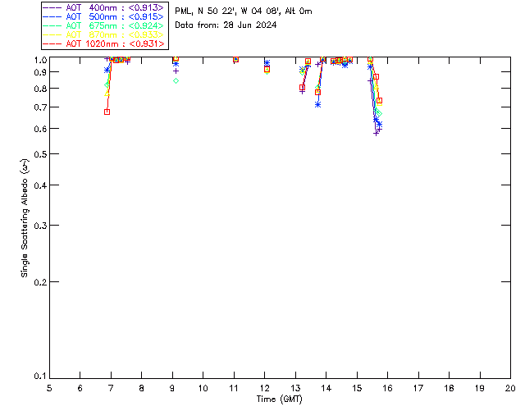The height and width of the screenshot is (420, 525).
Task: Click the 0.2 y-axis tick label
Action: 40,282
